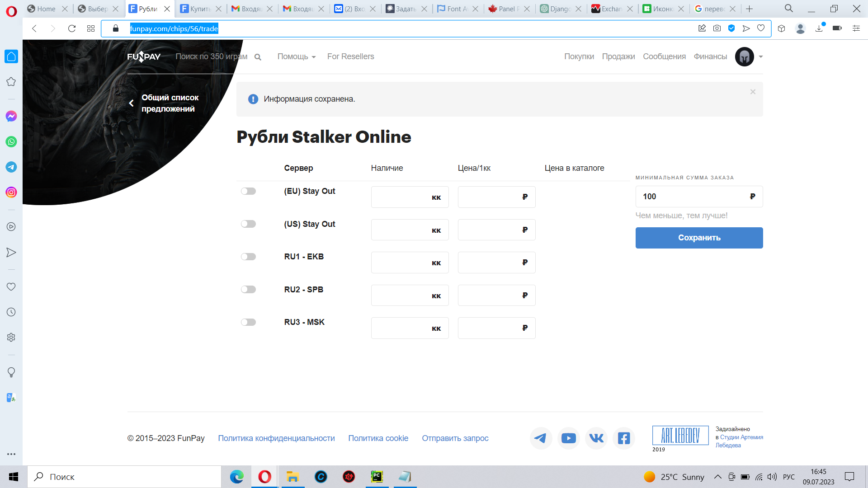Screen dimensions: 868x488
Task: Go back to previous page
Action: coord(34,28)
